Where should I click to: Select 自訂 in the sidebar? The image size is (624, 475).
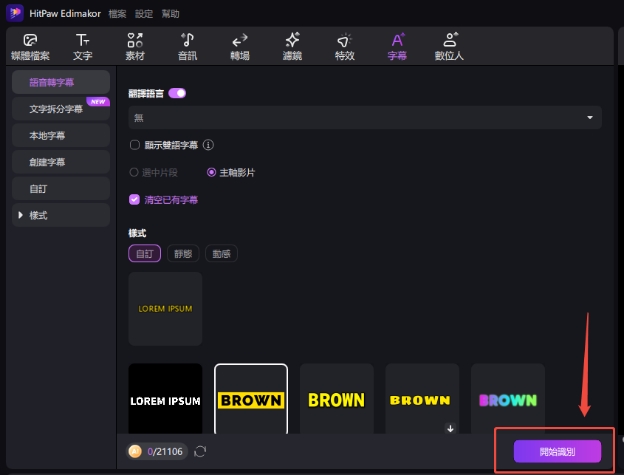click(61, 189)
